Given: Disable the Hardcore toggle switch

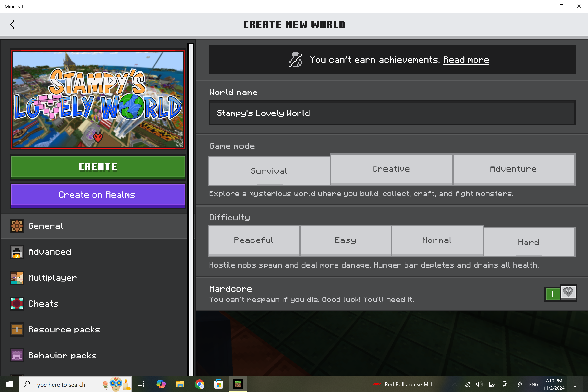Looking at the screenshot, I should tap(561, 293).
